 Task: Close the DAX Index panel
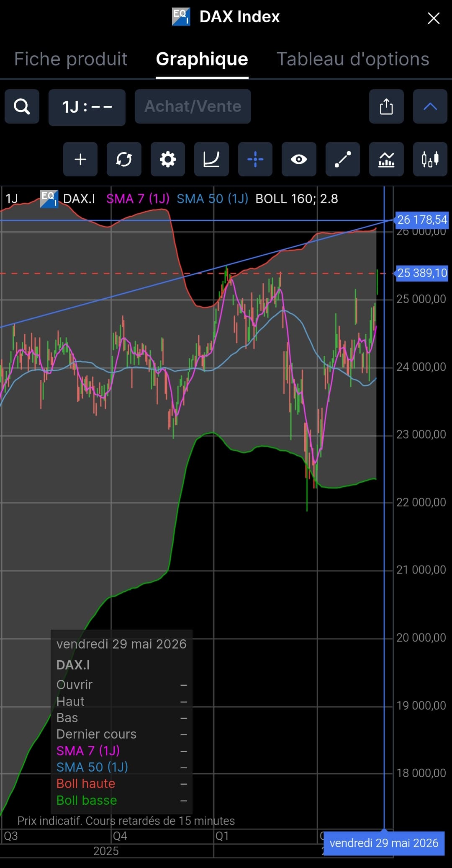click(x=434, y=18)
